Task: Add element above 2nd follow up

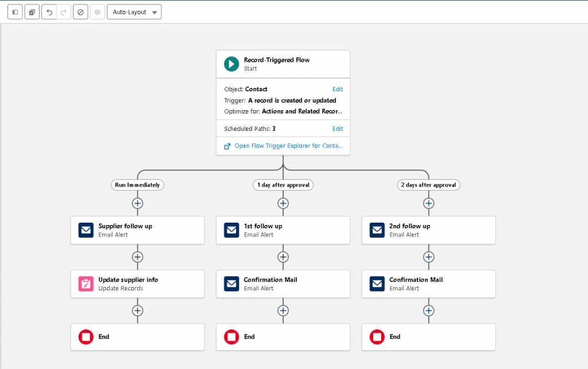Action: [x=428, y=203]
